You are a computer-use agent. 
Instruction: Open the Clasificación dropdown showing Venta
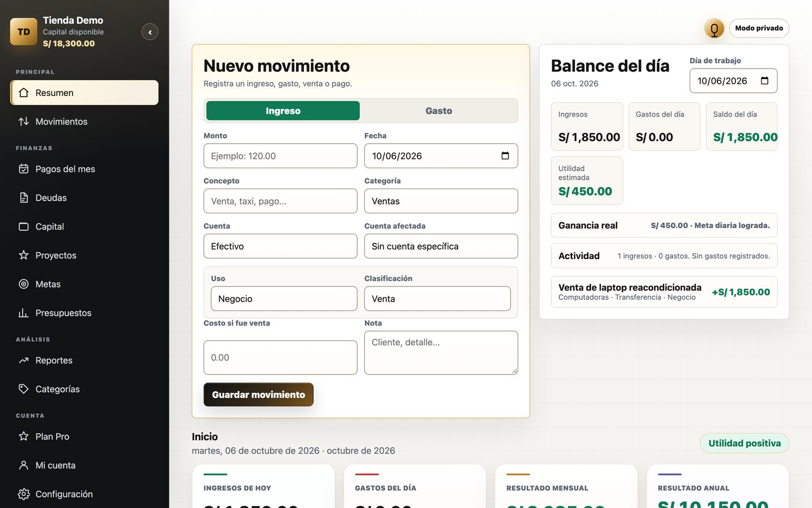click(437, 299)
